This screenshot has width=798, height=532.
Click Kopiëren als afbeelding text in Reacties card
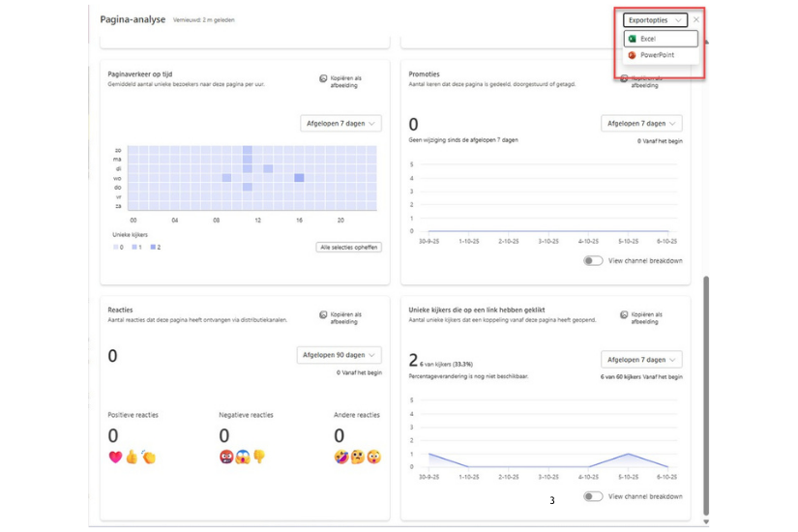point(345,318)
